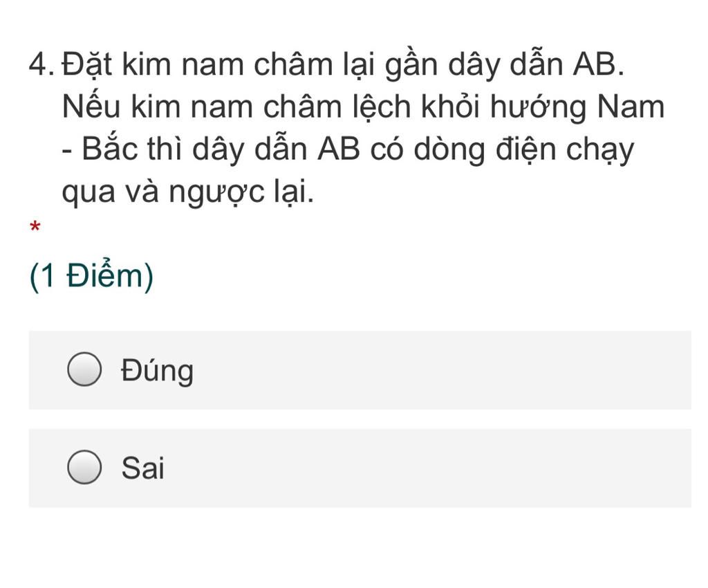Click the words 'dòng điện chạy'

pyautogui.click(x=524, y=150)
